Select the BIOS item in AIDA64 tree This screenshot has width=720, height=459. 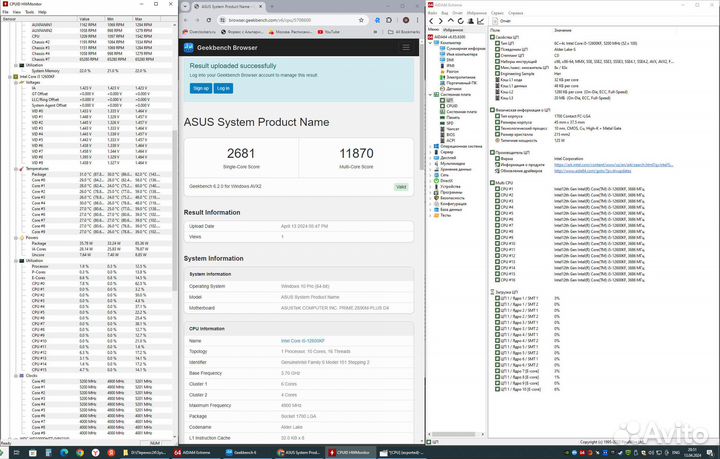(x=450, y=135)
